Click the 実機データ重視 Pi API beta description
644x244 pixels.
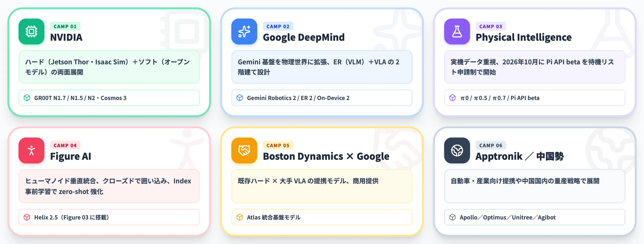tap(535, 67)
